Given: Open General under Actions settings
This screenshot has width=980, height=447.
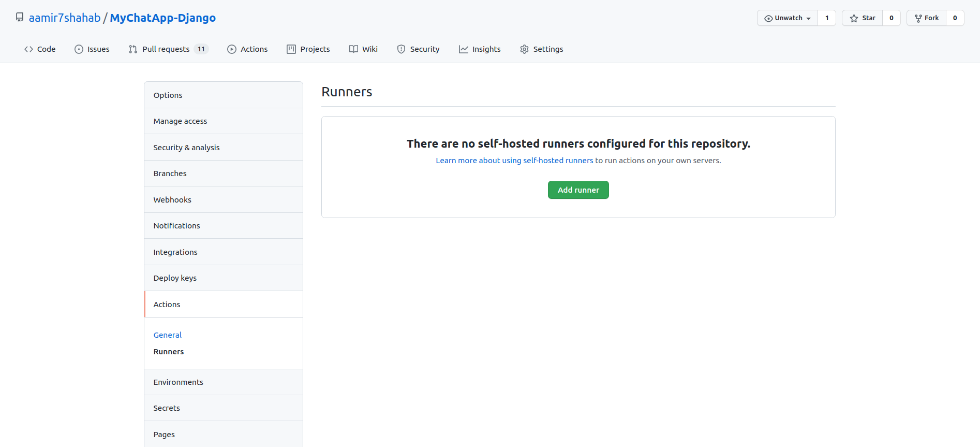Looking at the screenshot, I should pyautogui.click(x=168, y=335).
